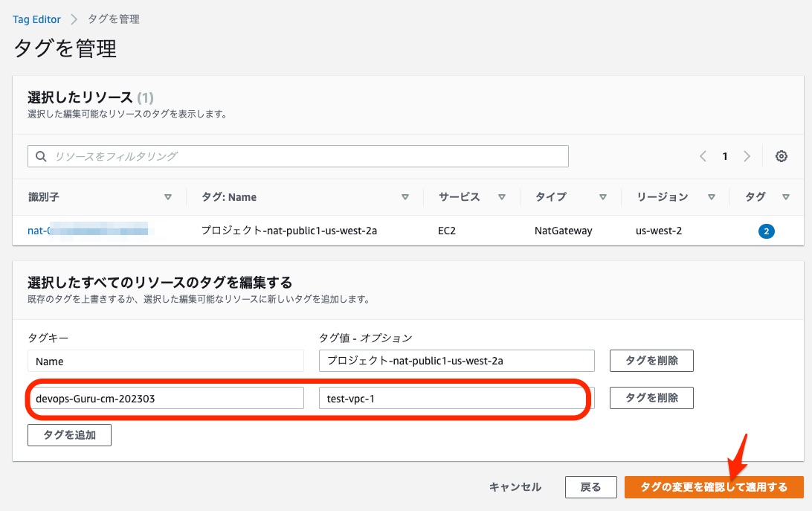
Task: Open the 識別子 column sort control
Action: (x=169, y=197)
